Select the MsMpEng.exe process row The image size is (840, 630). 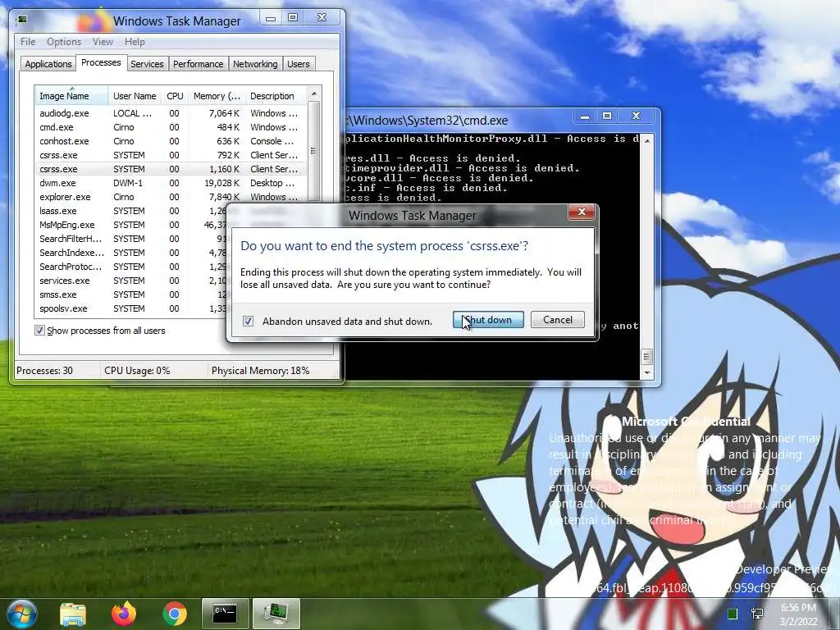coord(131,225)
